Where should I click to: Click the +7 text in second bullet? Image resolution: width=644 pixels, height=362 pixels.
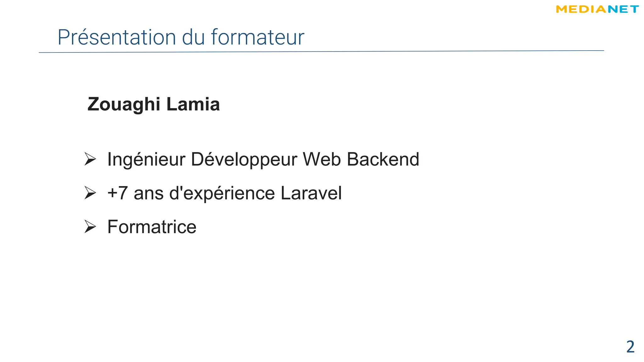117,193
